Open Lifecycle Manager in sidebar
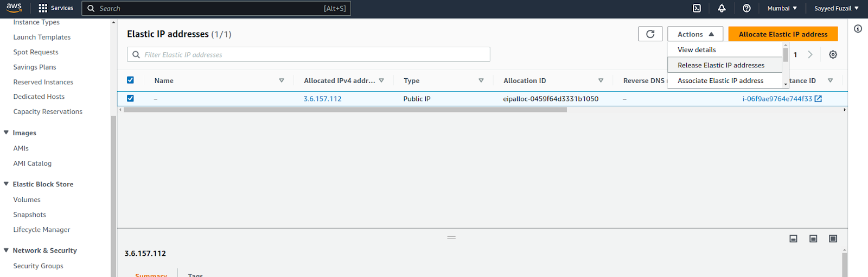 (x=41, y=230)
